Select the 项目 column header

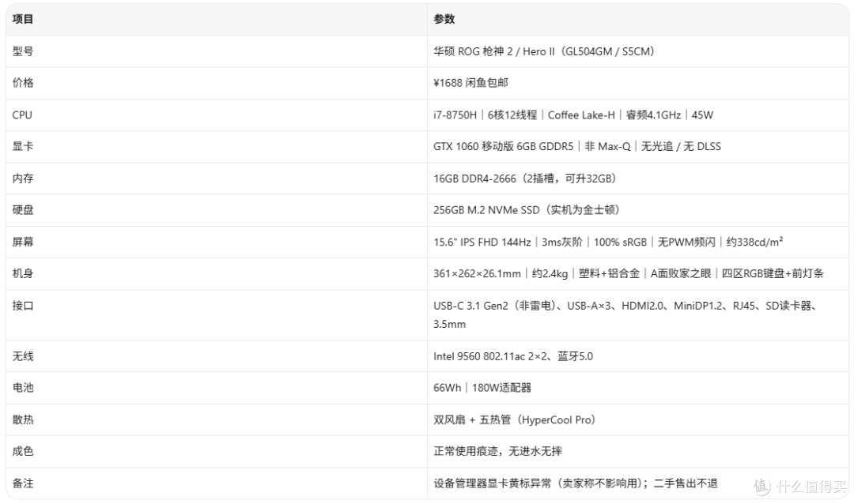pyautogui.click(x=23, y=19)
